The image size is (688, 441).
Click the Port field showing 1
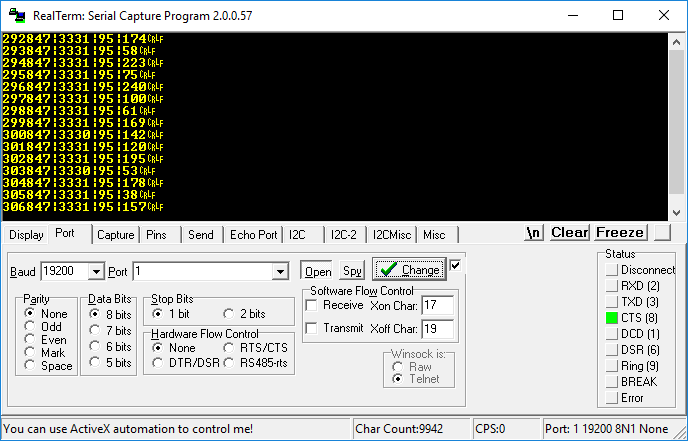(202, 272)
